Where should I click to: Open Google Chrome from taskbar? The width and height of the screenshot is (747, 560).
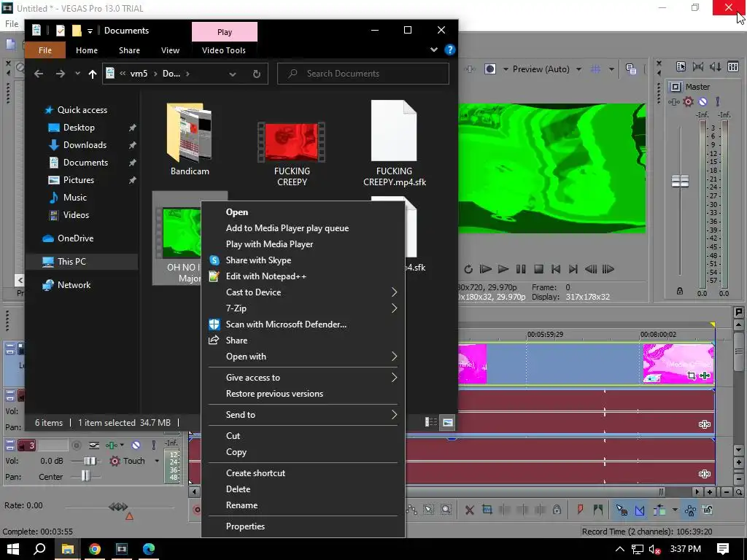click(x=94, y=549)
